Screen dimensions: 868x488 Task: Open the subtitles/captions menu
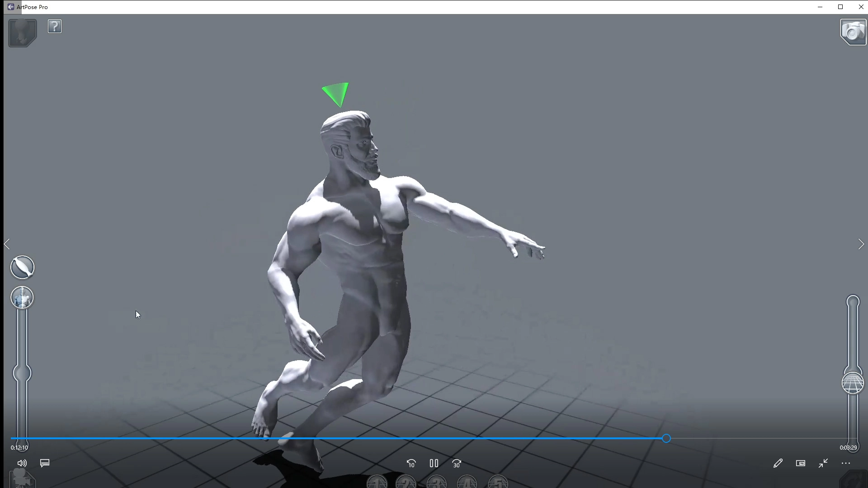(45, 463)
